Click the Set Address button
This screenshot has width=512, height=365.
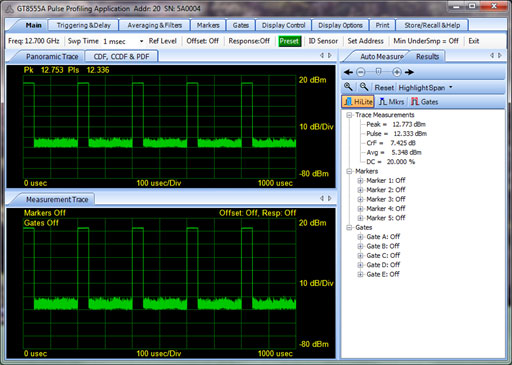tap(366, 41)
